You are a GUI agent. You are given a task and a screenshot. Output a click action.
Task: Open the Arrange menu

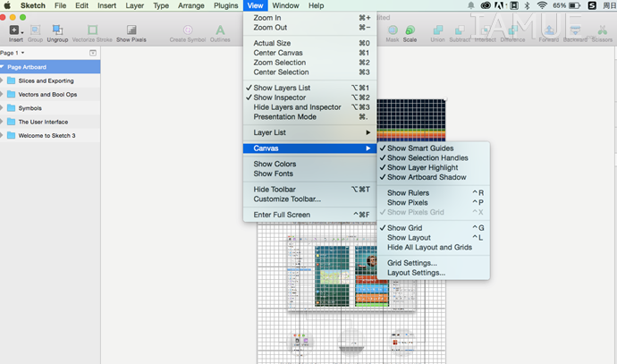pos(190,5)
